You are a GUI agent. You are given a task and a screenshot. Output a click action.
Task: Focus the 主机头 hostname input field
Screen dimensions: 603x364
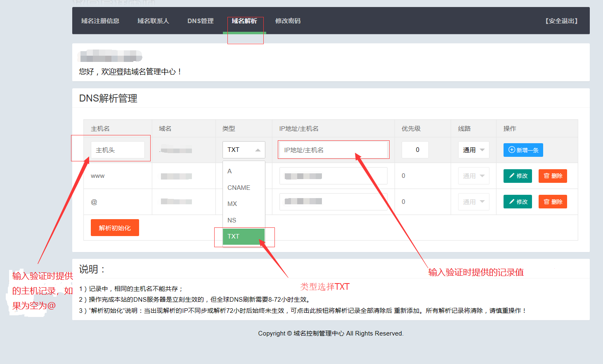click(x=118, y=150)
